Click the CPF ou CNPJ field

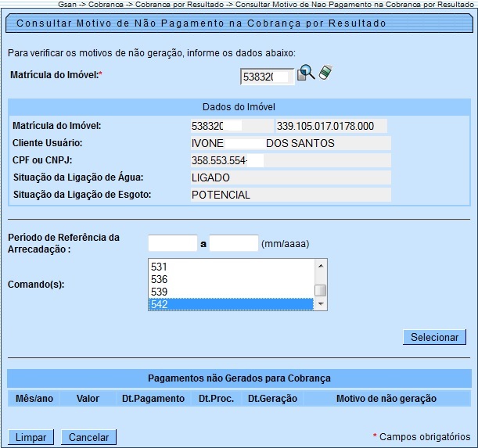point(290,160)
